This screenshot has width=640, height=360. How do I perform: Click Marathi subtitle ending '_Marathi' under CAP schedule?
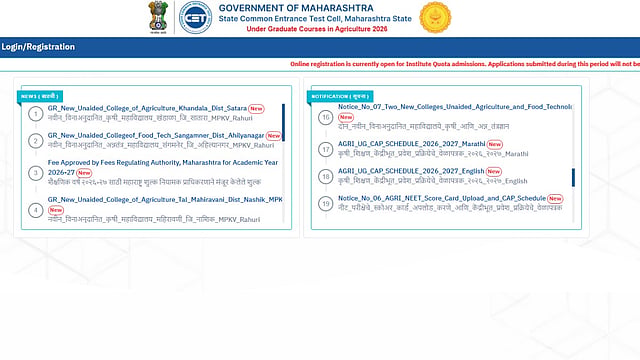[433, 154]
